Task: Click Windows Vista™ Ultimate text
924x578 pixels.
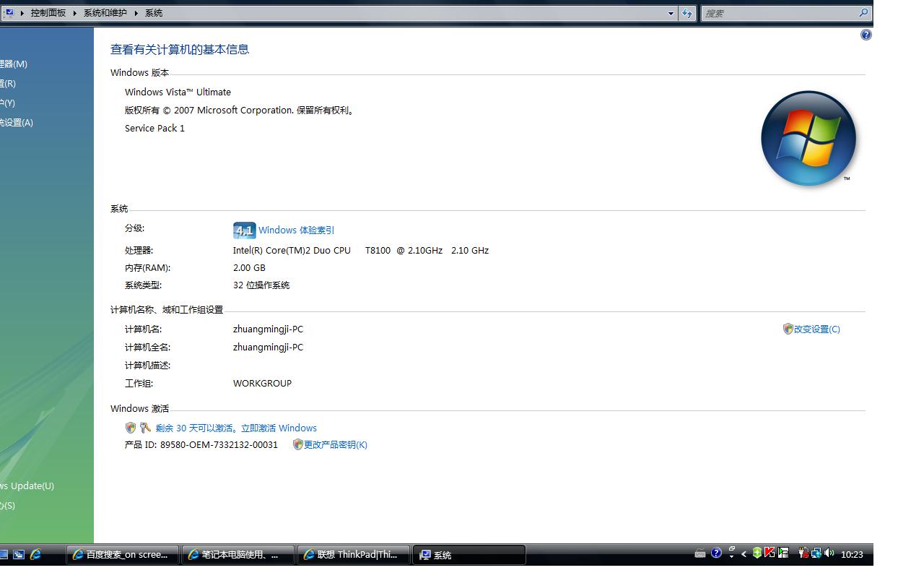Action: [x=178, y=92]
